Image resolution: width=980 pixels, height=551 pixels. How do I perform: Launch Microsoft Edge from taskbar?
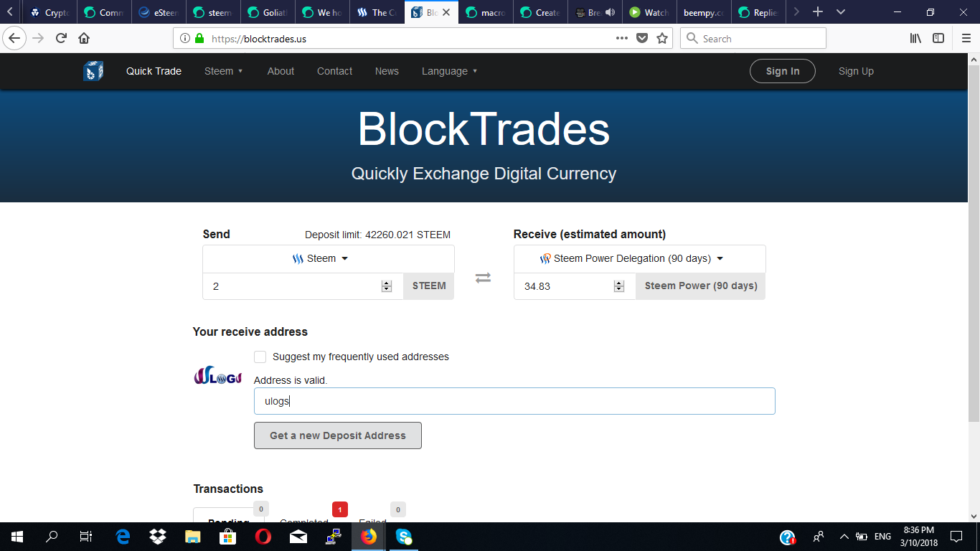[123, 536]
